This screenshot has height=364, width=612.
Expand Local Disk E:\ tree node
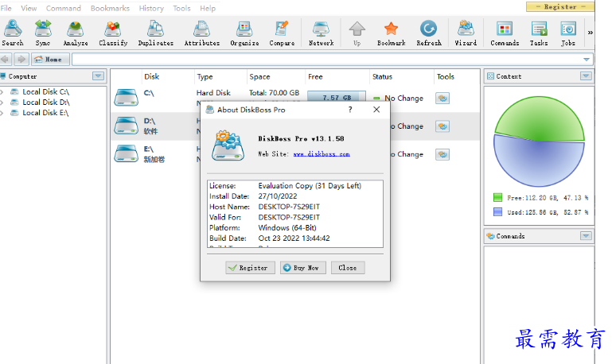2,113
